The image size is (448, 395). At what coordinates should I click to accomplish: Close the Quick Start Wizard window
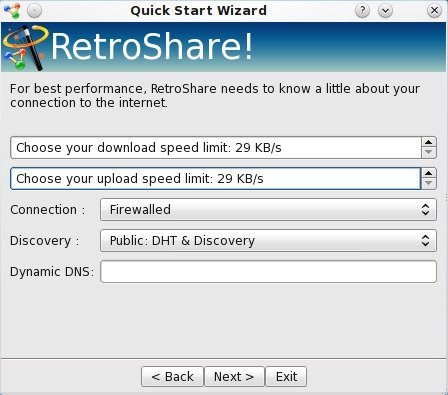click(x=434, y=11)
